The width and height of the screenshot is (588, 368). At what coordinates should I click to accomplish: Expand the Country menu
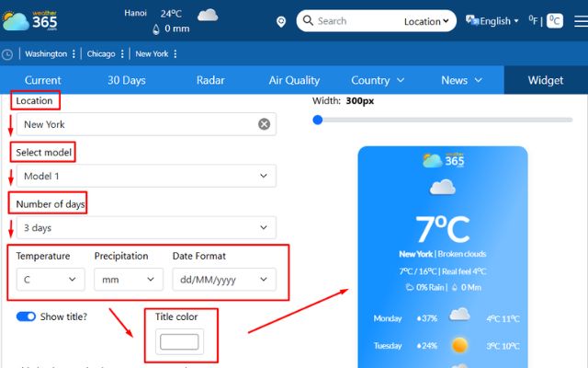click(378, 80)
